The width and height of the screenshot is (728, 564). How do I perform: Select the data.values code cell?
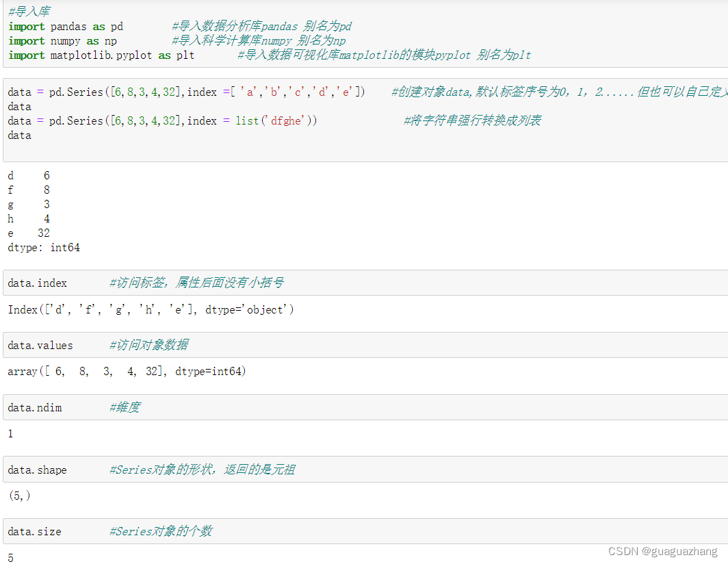365,345
